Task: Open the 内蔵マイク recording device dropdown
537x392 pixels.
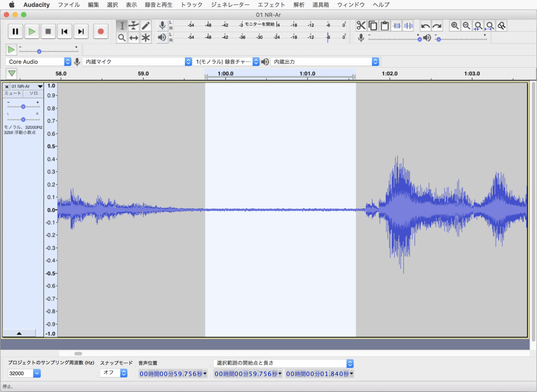Action: click(137, 62)
